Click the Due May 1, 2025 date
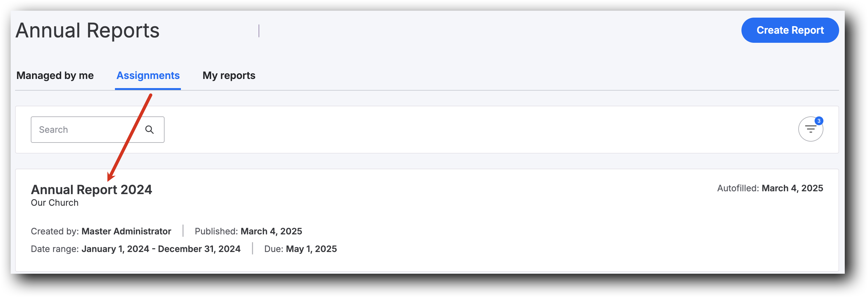 (311, 249)
